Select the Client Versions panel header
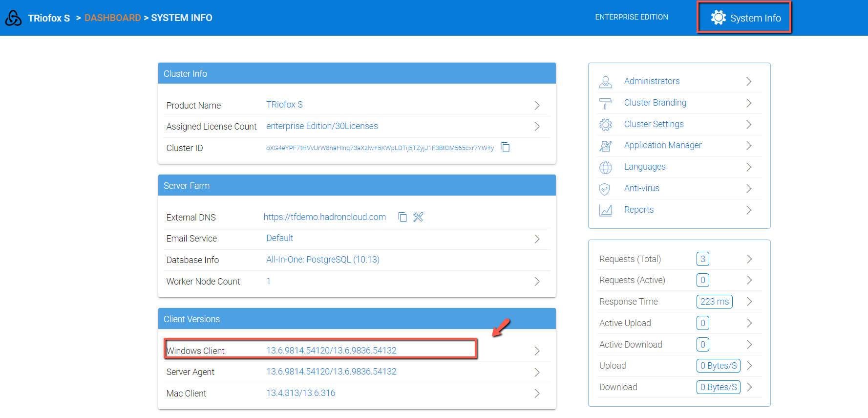 [357, 319]
